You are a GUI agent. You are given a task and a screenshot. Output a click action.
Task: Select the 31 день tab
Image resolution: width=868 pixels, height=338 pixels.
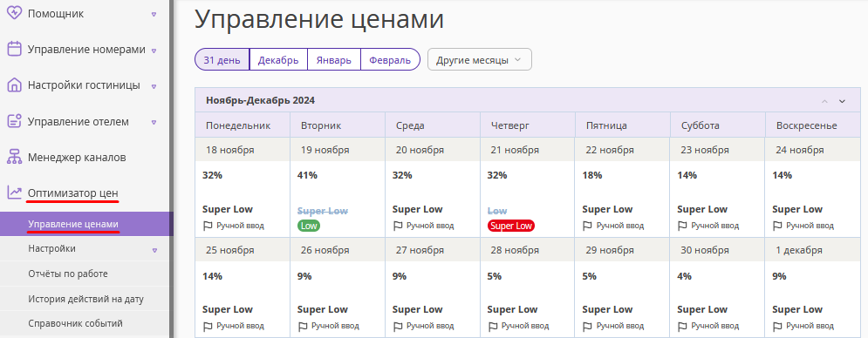coord(222,60)
